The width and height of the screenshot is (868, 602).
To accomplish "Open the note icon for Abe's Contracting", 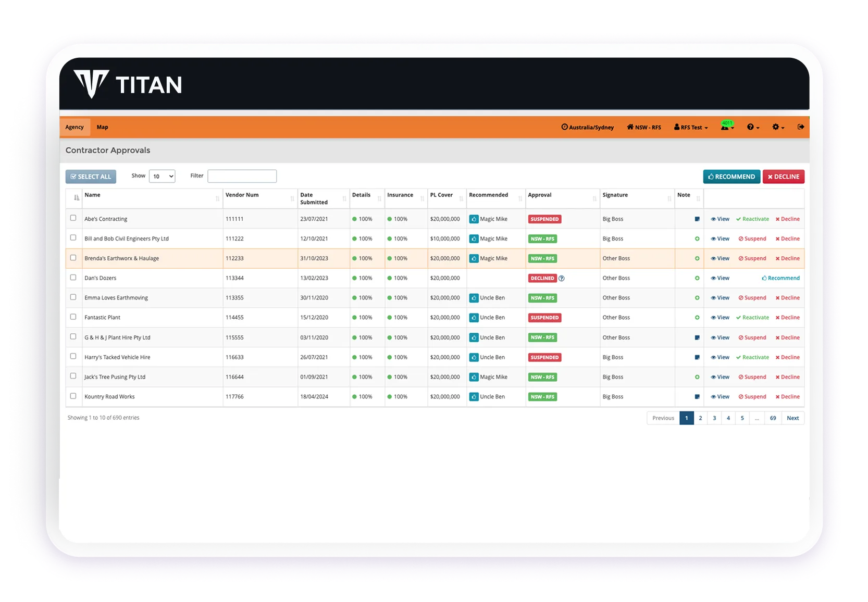I will pyautogui.click(x=697, y=219).
